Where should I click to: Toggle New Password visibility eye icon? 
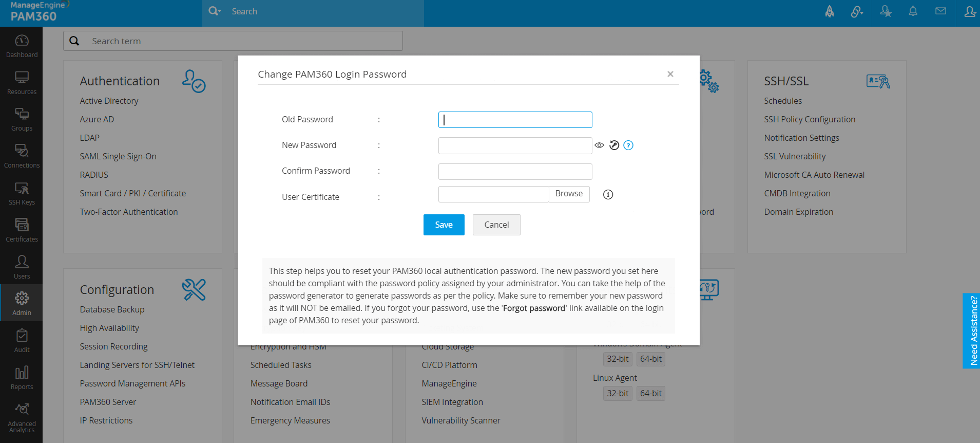pos(599,145)
